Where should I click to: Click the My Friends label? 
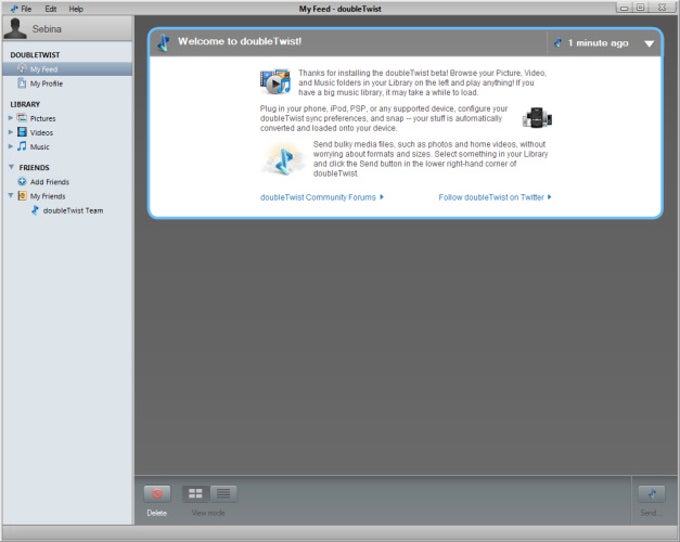pyautogui.click(x=48, y=196)
